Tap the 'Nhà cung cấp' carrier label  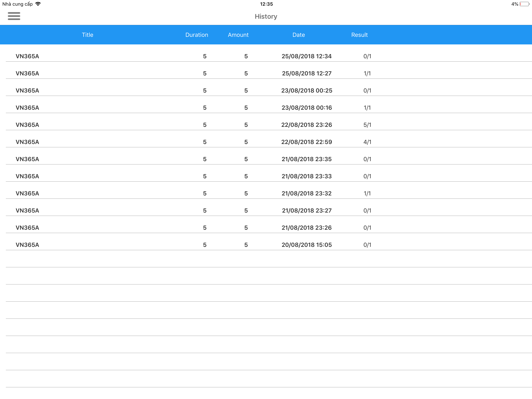(x=17, y=4)
